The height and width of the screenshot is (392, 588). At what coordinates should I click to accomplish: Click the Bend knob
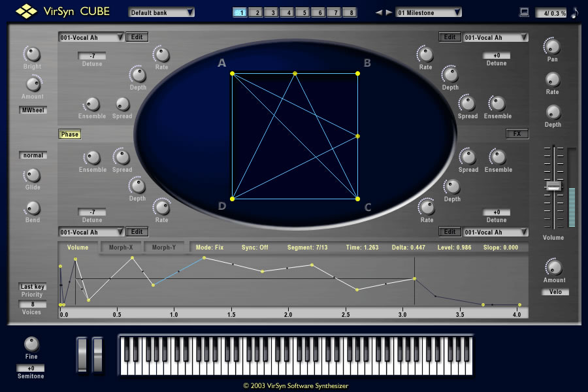(x=33, y=208)
